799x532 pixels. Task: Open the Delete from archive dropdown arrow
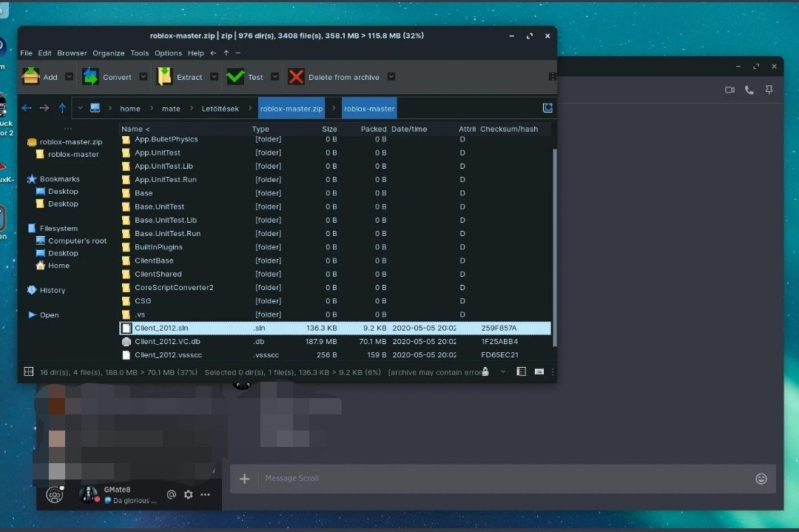click(391, 76)
